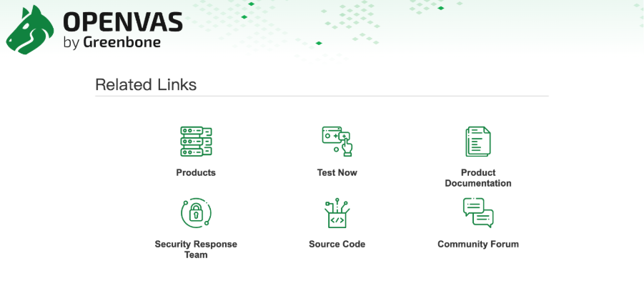Open the Product Documentation pages icon

478,142
